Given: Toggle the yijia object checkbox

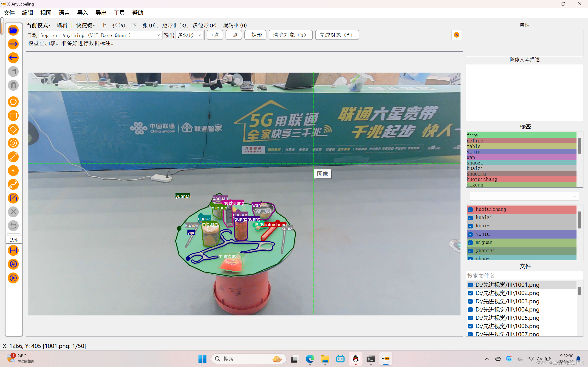Looking at the screenshot, I should click(x=470, y=234).
